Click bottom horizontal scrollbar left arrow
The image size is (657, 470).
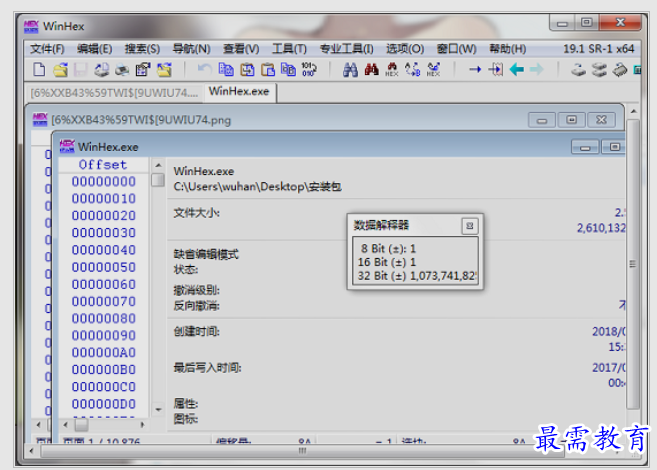point(31,451)
